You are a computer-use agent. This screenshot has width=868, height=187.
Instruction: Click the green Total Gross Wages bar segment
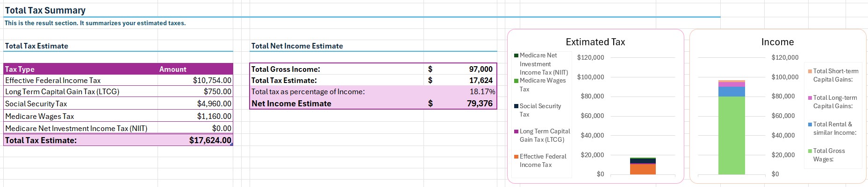click(x=732, y=135)
